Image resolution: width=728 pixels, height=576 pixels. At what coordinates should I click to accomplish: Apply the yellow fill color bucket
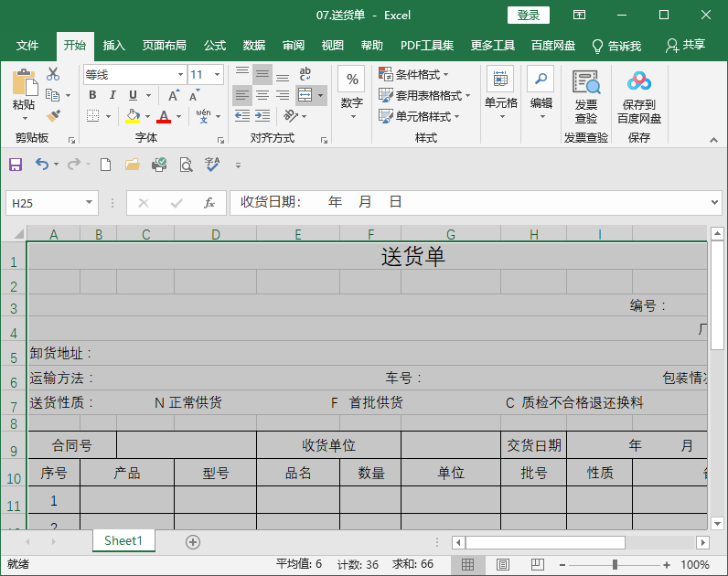[x=133, y=116]
